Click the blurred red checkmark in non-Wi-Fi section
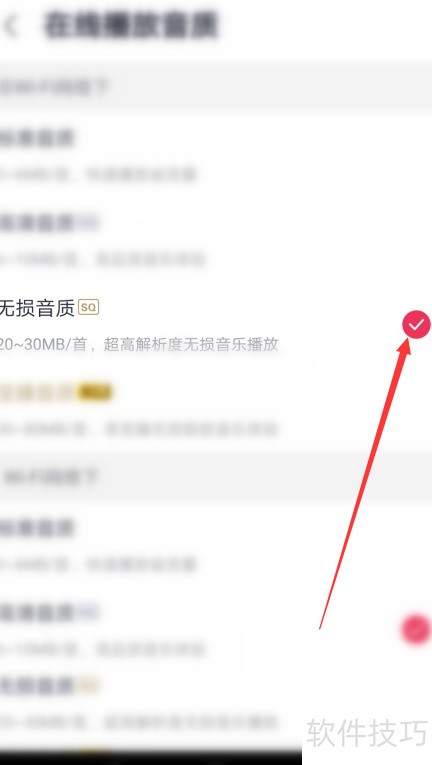432x765 pixels. pos(416,628)
